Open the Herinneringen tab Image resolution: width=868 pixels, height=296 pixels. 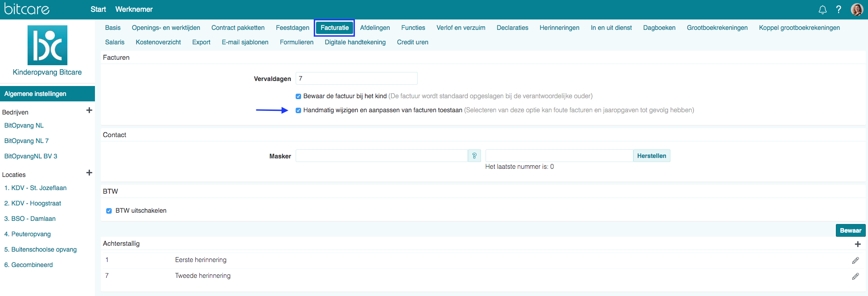[559, 28]
